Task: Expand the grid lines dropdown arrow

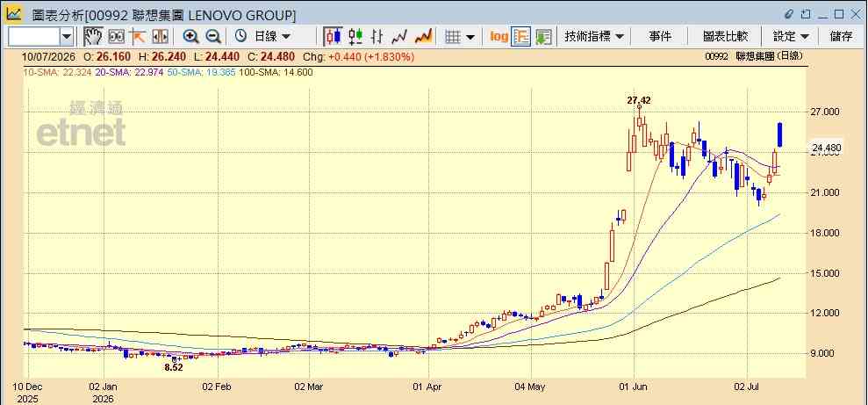Action: (470, 37)
